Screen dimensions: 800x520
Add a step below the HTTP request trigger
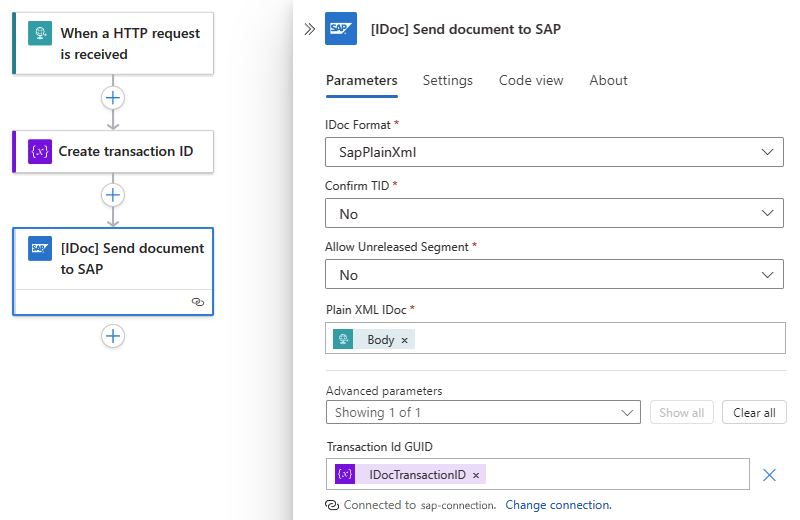[x=113, y=98]
